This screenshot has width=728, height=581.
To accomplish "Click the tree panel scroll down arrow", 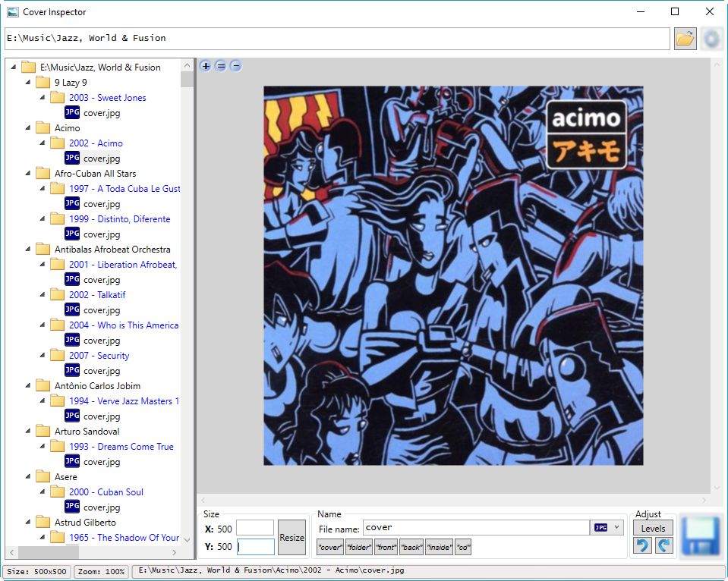I will coord(187,540).
